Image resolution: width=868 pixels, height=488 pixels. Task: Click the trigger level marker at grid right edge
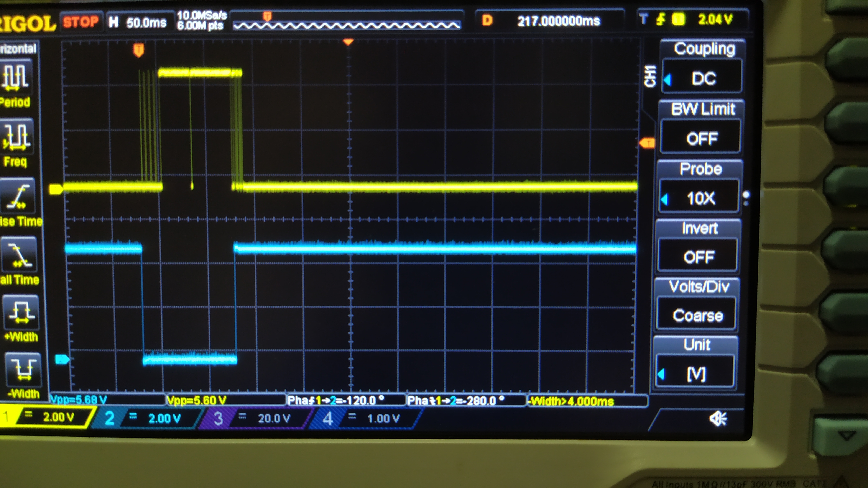click(x=647, y=143)
